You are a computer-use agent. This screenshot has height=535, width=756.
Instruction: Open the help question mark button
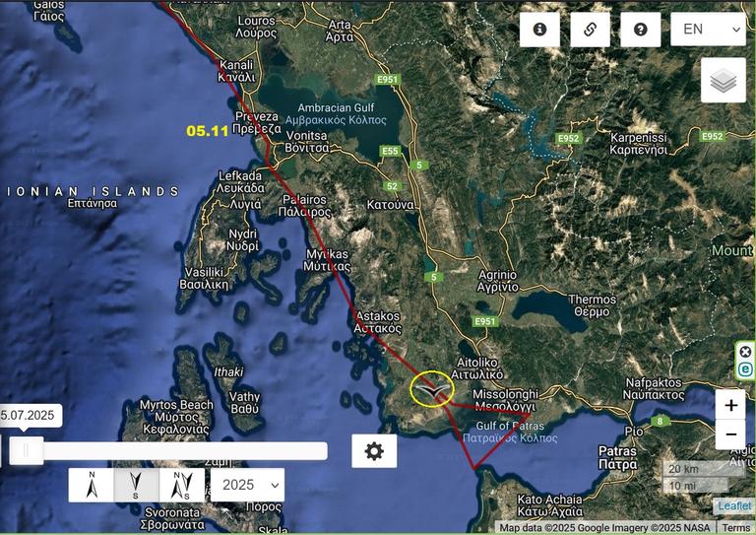coord(640,30)
